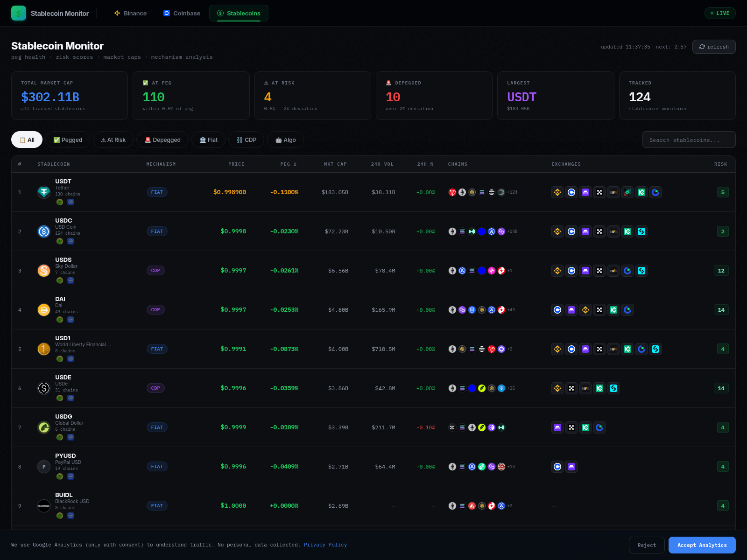Sort by 24H VOL column
The width and height of the screenshot is (747, 560).
coord(382,164)
